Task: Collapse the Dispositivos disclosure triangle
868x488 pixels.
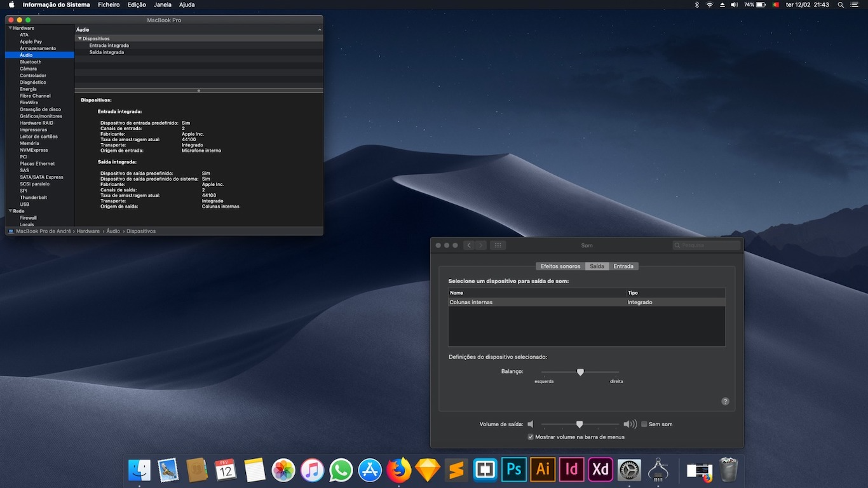Action: pos(79,39)
